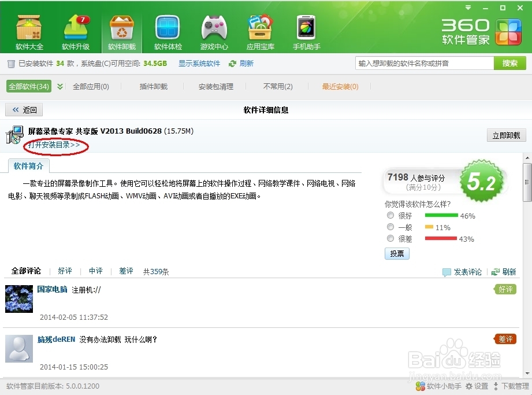This screenshot has width=532, height=395.
Task: Click the trash icon beside 已安装软件
Action: tap(11, 64)
